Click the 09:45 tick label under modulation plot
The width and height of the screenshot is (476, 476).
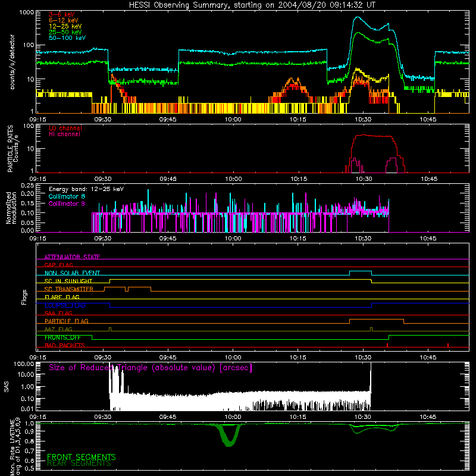(168, 239)
